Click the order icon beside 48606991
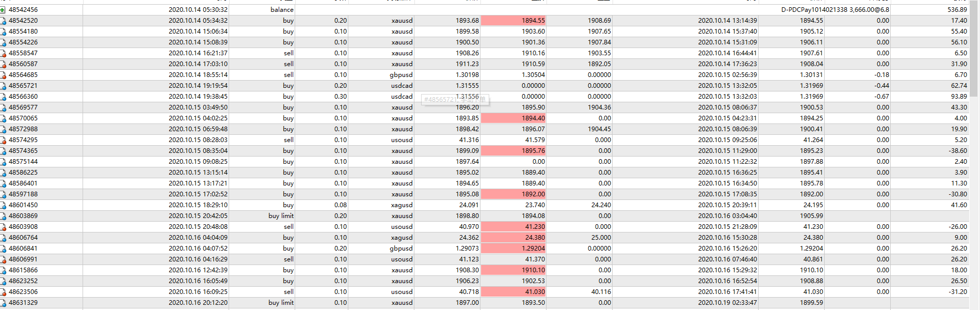Viewport: 980px width, 310px height. (x=3, y=259)
